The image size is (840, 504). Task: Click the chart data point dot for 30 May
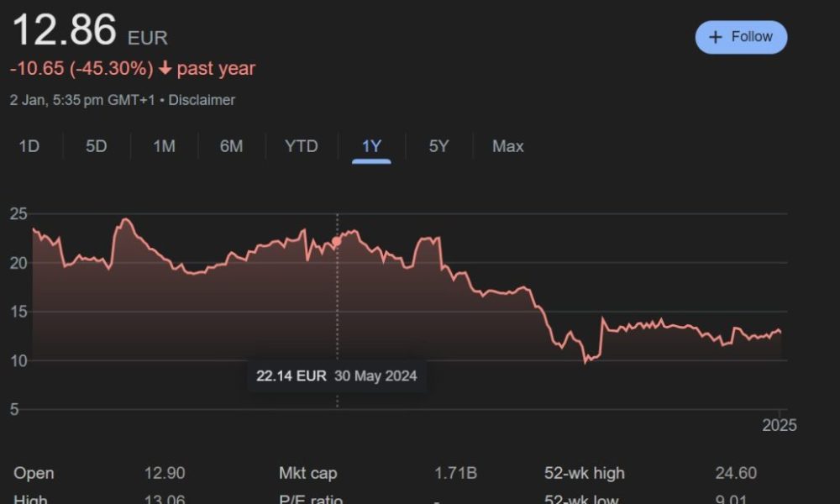click(x=337, y=242)
